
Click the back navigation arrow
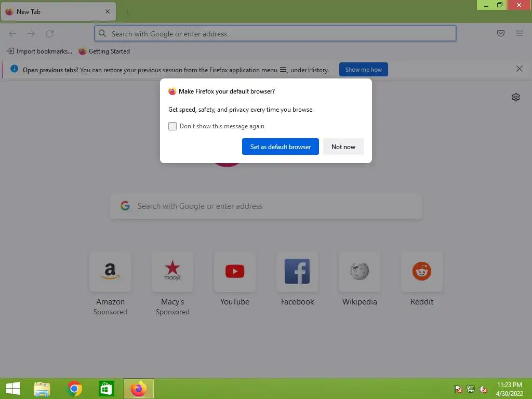(12, 34)
